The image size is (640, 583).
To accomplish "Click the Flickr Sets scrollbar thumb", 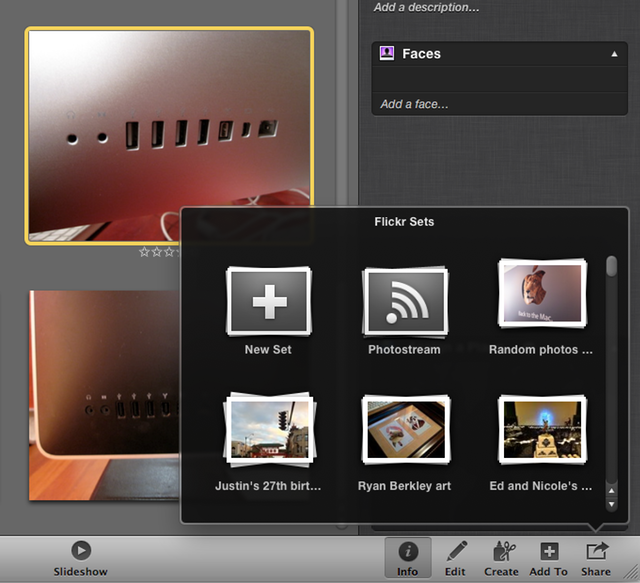I will (611, 266).
